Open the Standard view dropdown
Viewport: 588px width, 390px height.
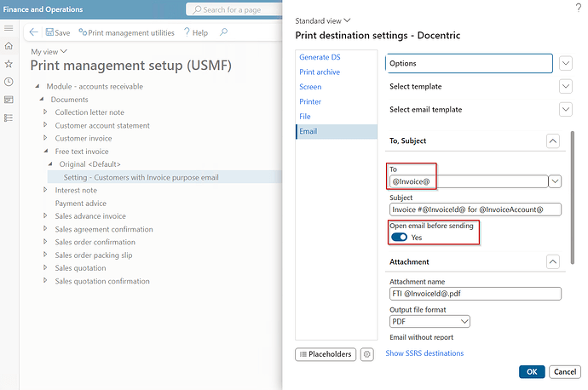(323, 21)
